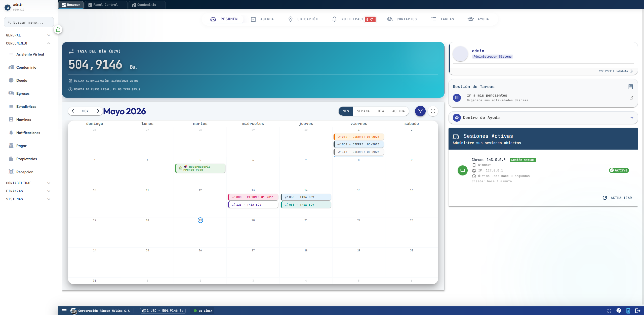Screen dimensions: 644x315
Task: Click the HOY button
Action: coord(85,111)
